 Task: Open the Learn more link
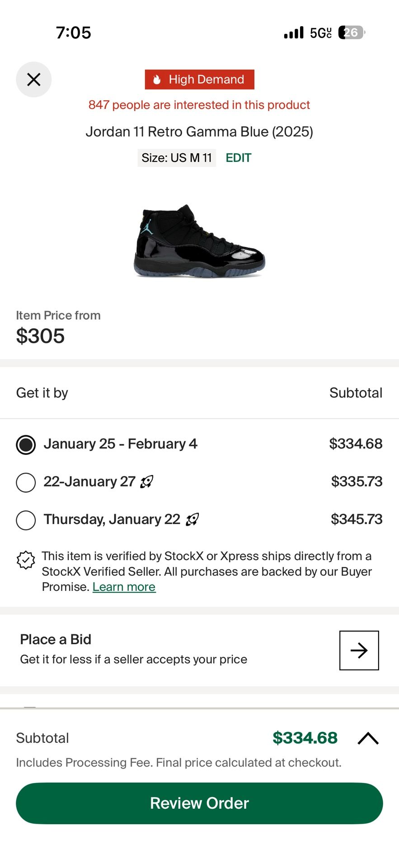[124, 587]
